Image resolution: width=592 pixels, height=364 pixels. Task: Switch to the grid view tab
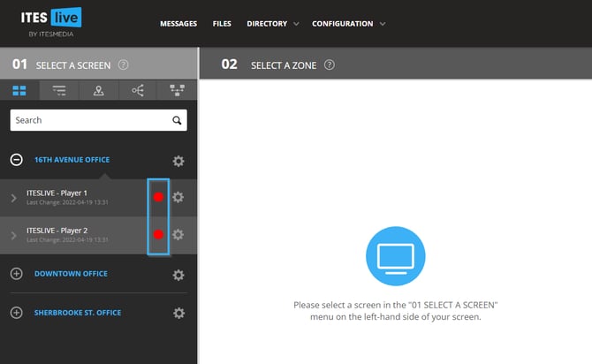point(20,89)
